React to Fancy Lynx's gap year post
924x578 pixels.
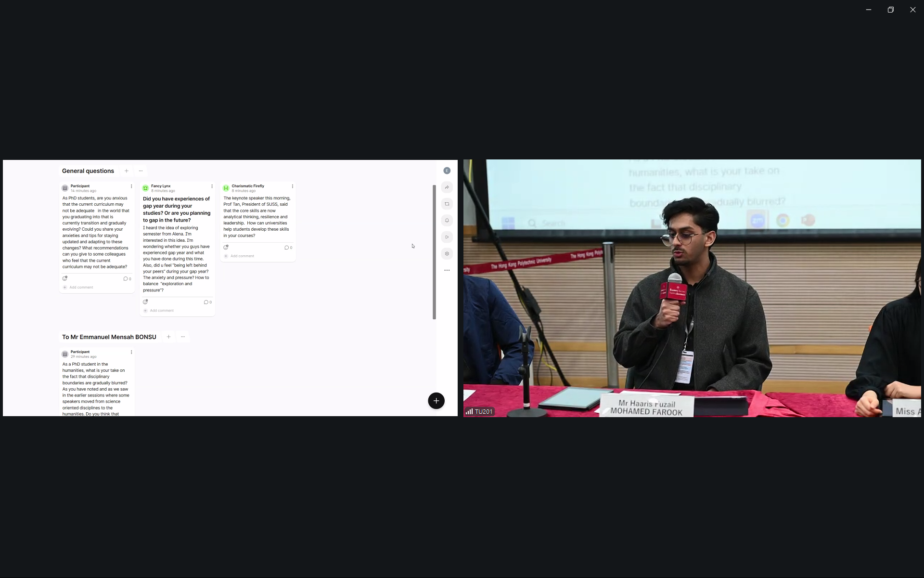[145, 302]
